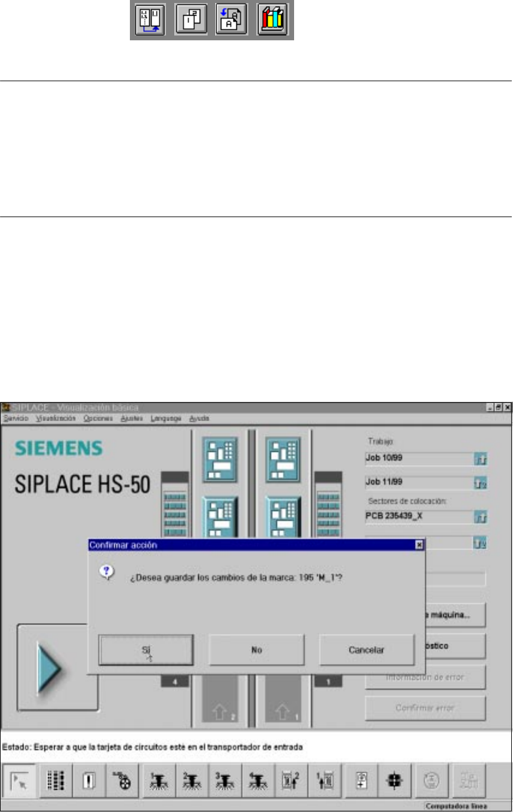Image resolution: width=513 pixels, height=812 pixels.
Task: Click the Estado status message text
Action: pos(152,748)
